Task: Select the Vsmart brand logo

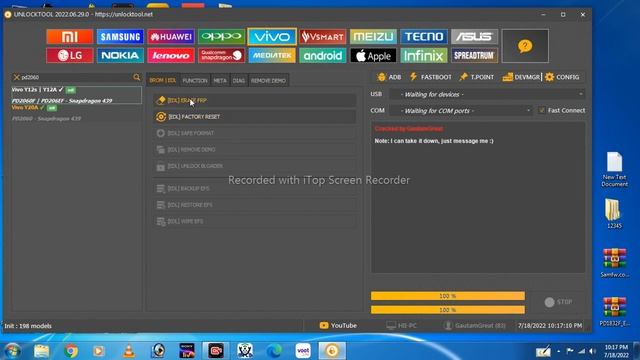Action: [323, 37]
